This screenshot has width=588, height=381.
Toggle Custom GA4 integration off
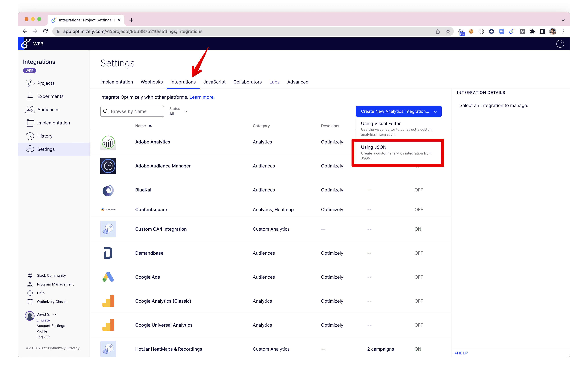point(418,229)
